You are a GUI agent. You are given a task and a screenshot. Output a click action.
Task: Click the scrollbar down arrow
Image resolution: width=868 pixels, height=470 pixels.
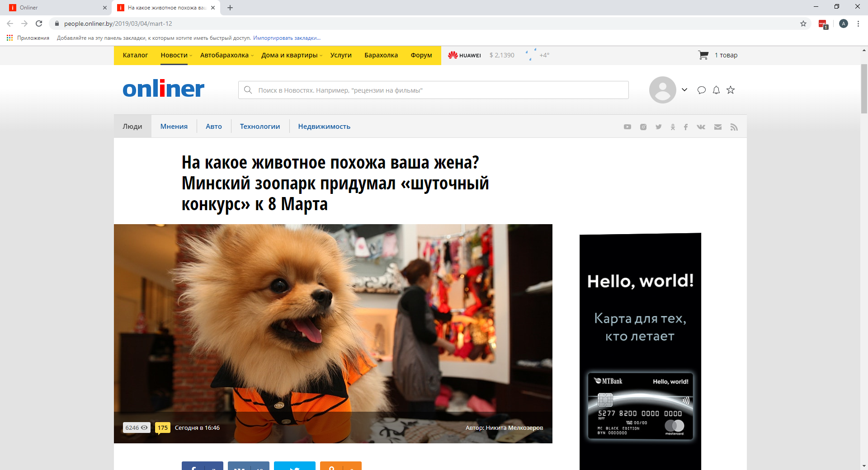point(864,465)
